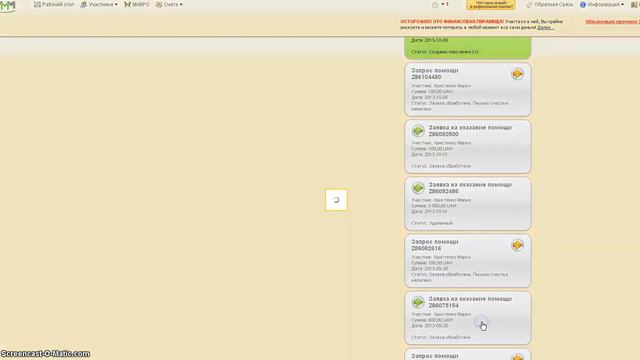The height and width of the screenshot is (360, 640).
Task: Click the green card status line at top
Action: click(444, 52)
